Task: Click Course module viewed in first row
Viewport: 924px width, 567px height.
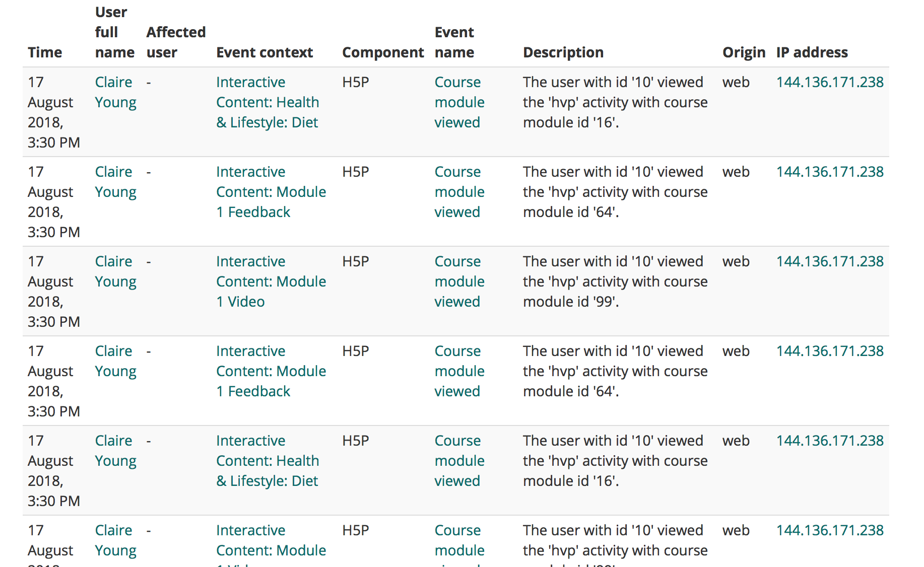Action: [x=458, y=102]
